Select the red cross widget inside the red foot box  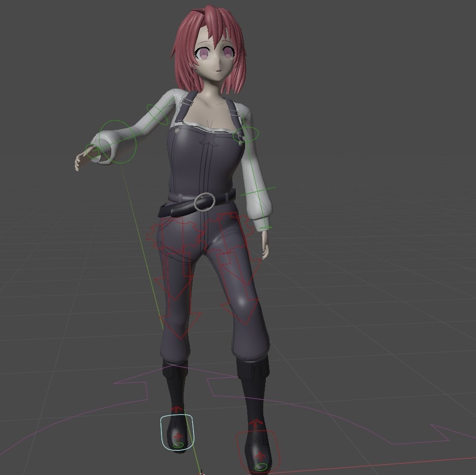tap(260, 456)
